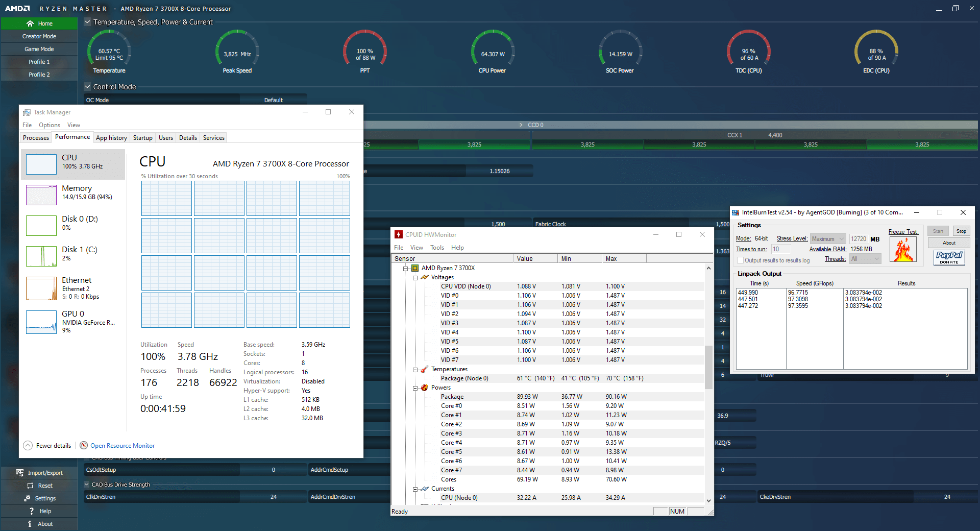Open Resource Monitor link

point(122,446)
